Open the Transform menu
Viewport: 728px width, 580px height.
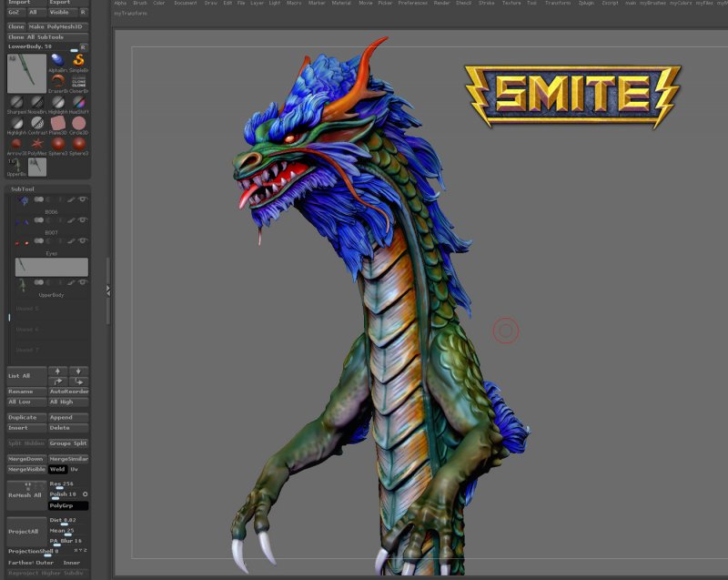[558, 3]
